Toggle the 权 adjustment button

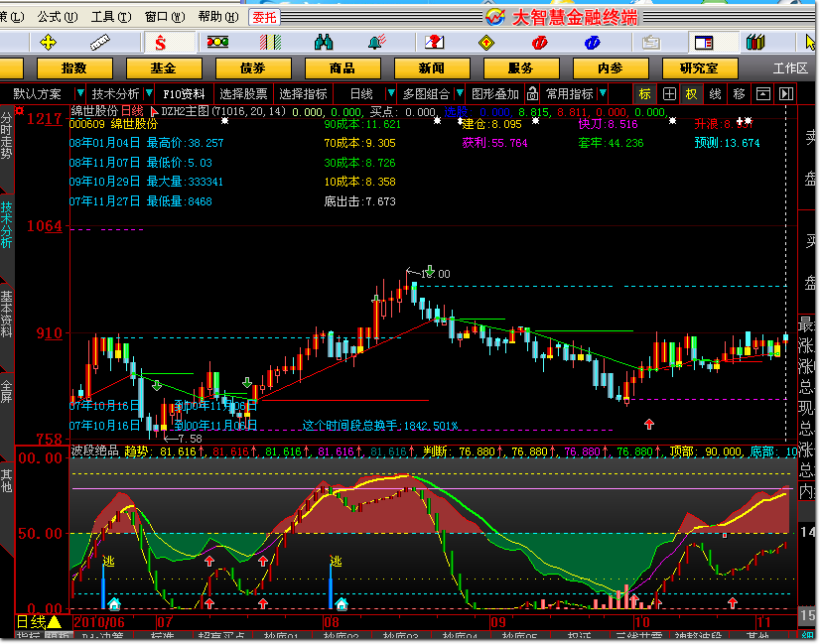point(692,94)
